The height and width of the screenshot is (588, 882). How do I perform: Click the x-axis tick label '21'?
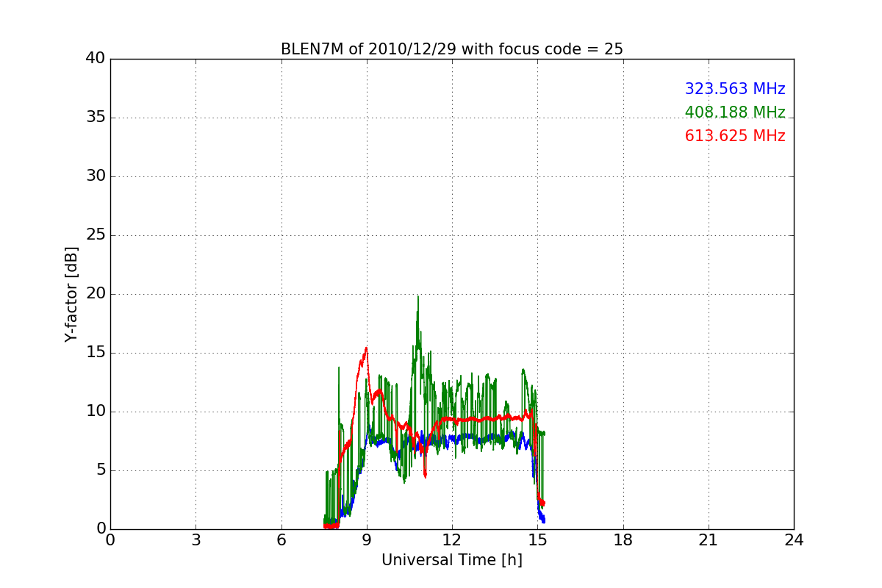[709, 540]
